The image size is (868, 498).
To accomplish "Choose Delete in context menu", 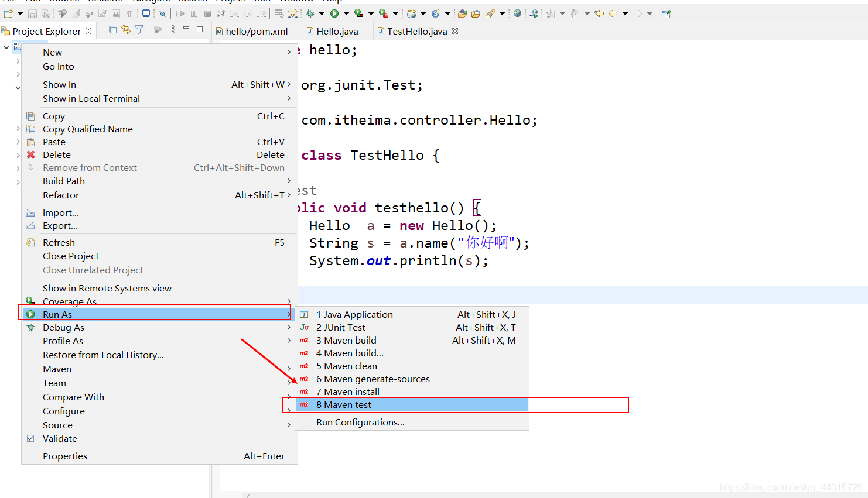I will click(x=159, y=154).
